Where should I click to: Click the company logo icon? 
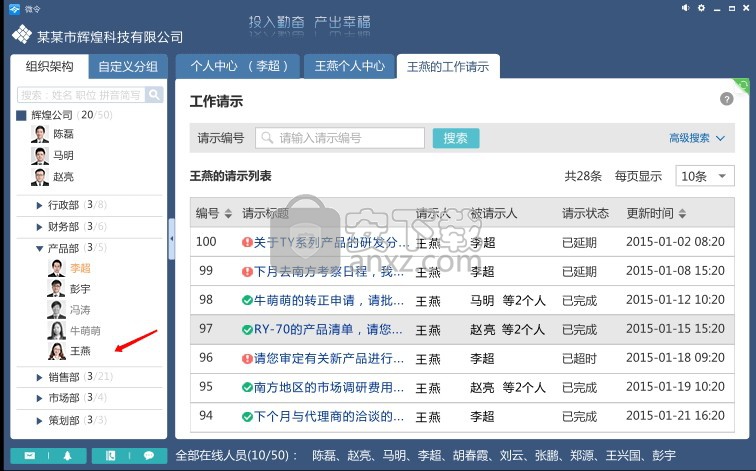22,34
